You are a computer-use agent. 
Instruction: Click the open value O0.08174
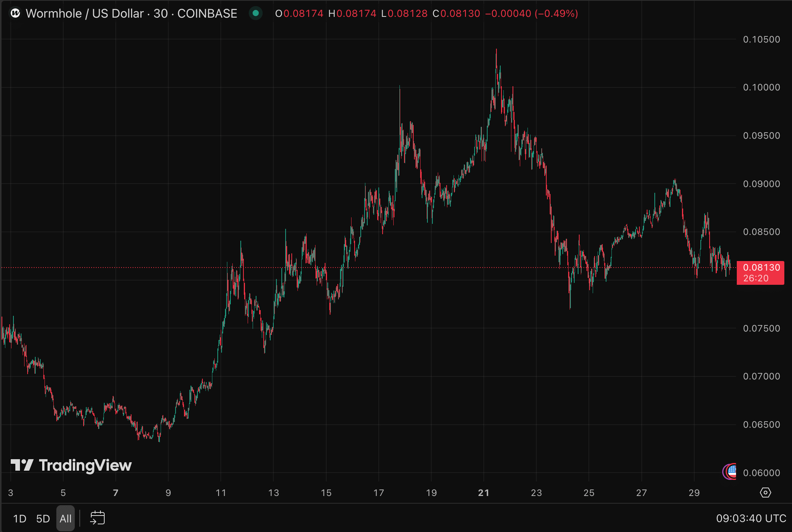pyautogui.click(x=299, y=14)
